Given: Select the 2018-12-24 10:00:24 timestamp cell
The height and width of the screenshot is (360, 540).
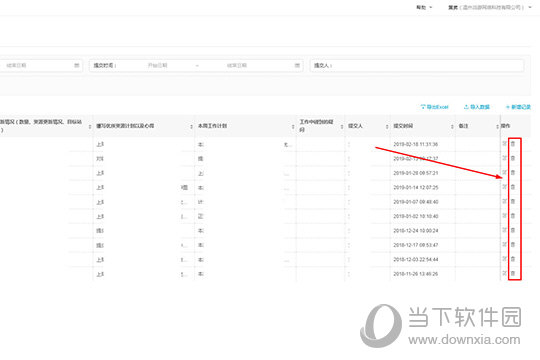Looking at the screenshot, I should [x=416, y=230].
